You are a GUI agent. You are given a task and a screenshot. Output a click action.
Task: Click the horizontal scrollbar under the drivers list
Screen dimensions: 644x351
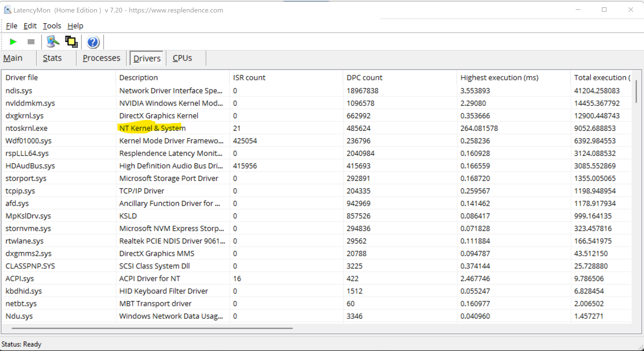[x=152, y=328]
